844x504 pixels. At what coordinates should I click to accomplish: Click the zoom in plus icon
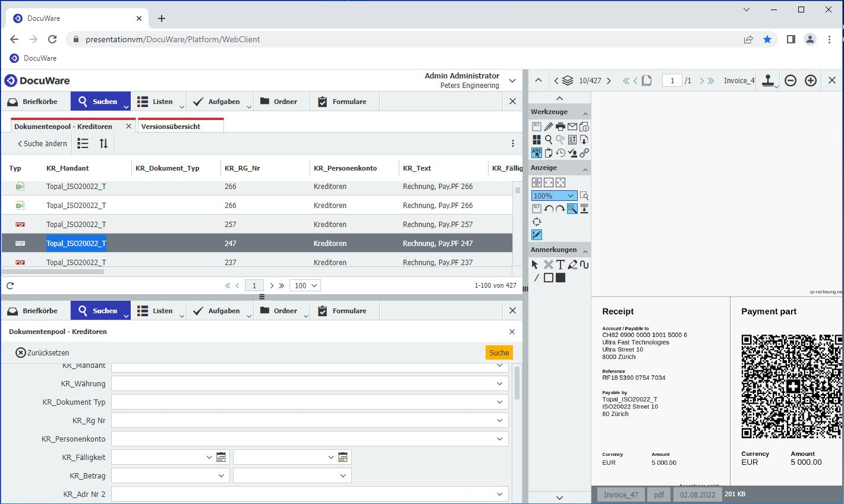click(810, 81)
